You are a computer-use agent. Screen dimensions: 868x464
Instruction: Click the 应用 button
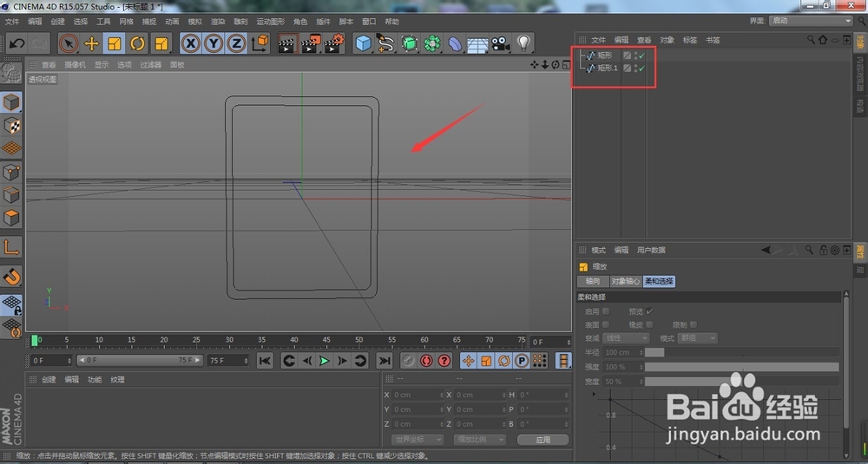tap(543, 440)
